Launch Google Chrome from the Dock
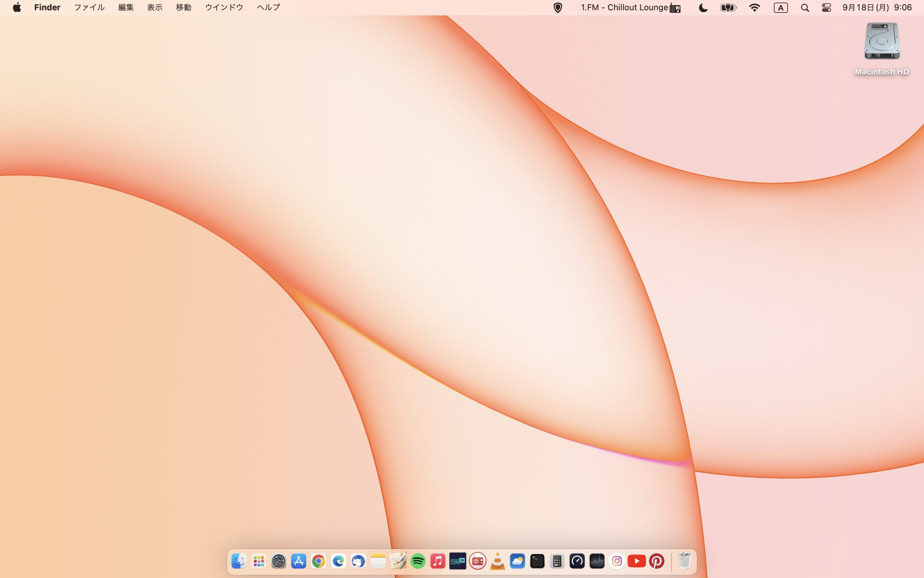This screenshot has height=578, width=924. (x=318, y=561)
